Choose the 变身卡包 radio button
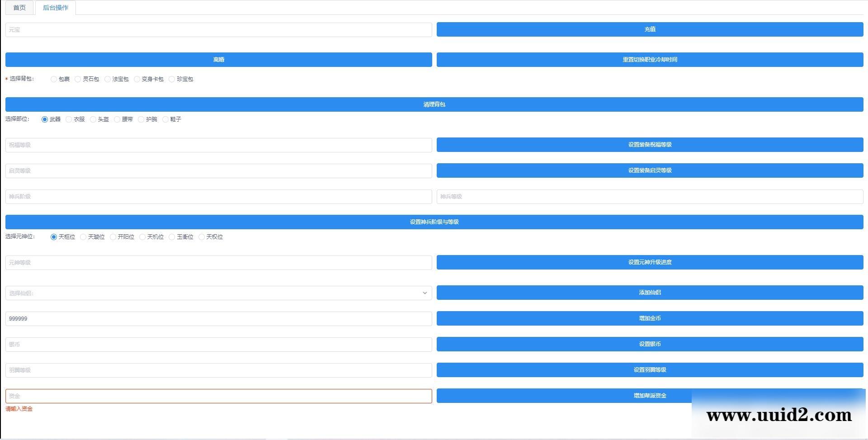 coord(137,79)
